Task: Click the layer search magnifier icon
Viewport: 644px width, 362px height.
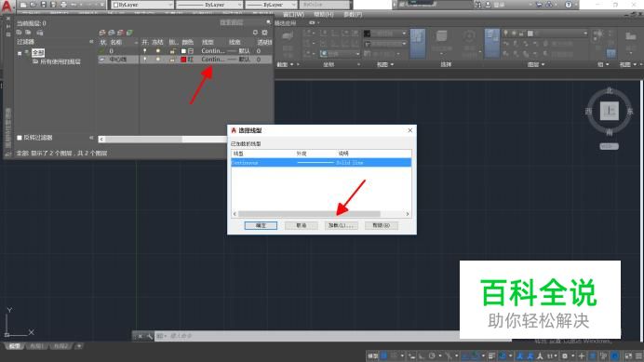Action: 268,22
